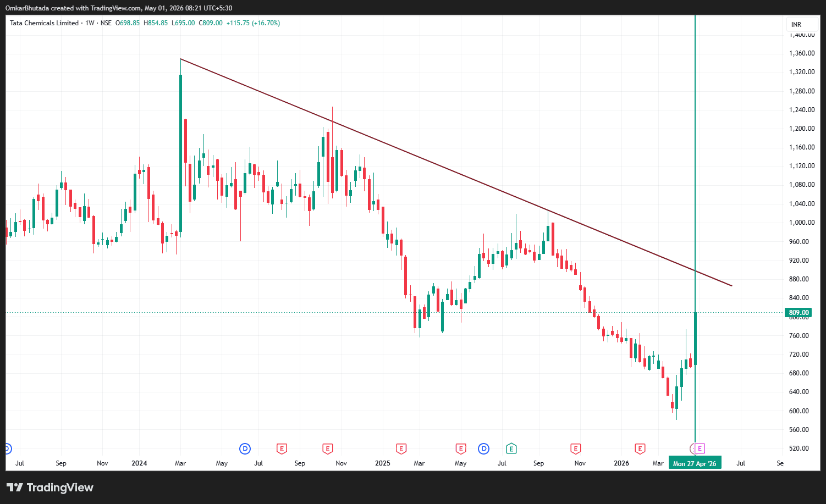The width and height of the screenshot is (826, 504).
Task: Click the blue D dividend marker before Jul 2024
Action: [x=245, y=449]
